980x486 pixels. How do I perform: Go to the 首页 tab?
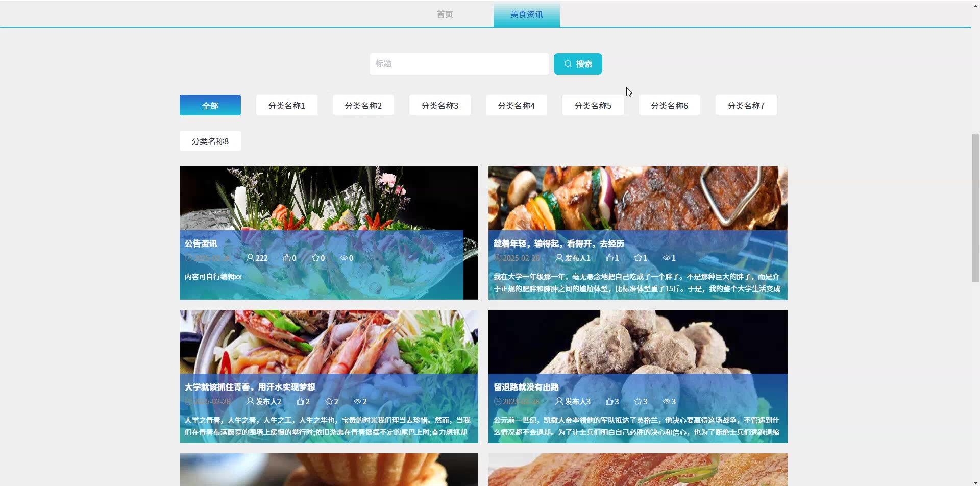(445, 14)
